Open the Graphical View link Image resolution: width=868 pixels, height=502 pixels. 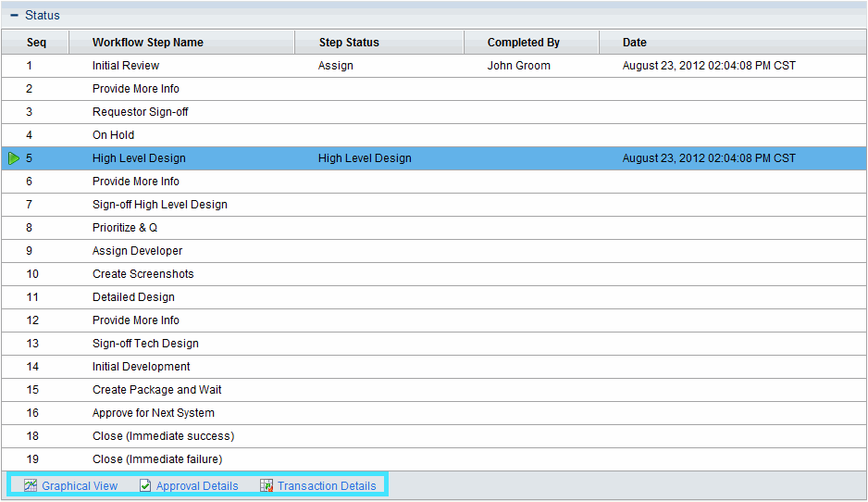80,485
